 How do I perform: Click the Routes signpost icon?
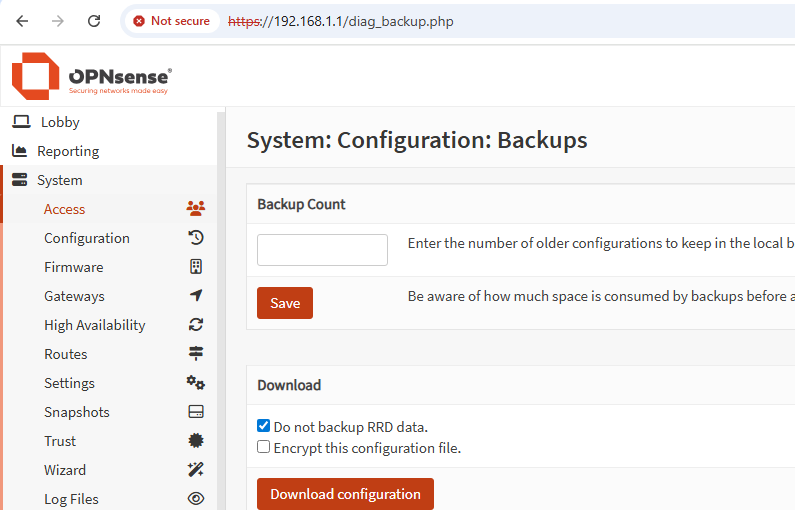196,353
